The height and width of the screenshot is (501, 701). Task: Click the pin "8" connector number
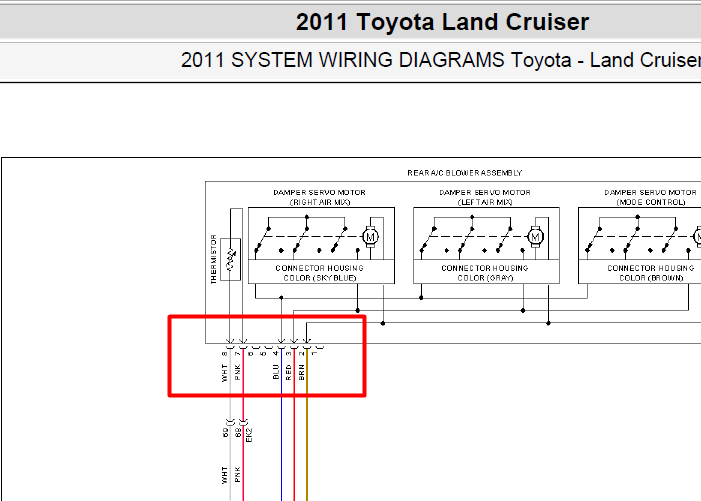[x=224, y=354]
